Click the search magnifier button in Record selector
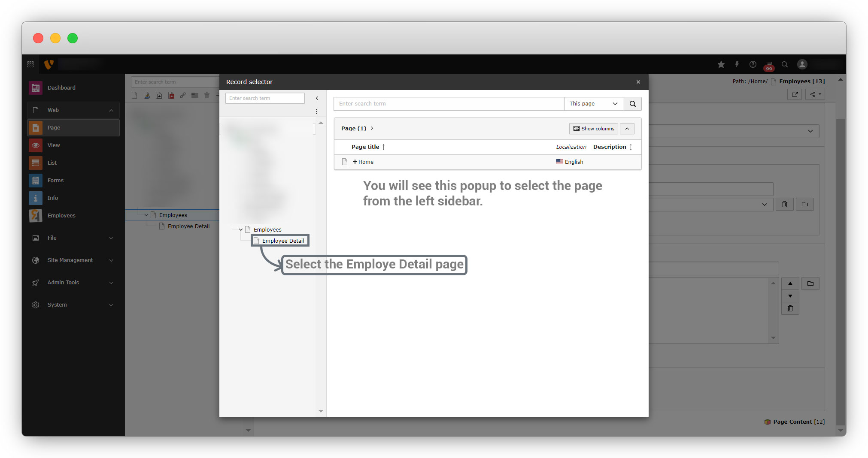 pyautogui.click(x=632, y=104)
